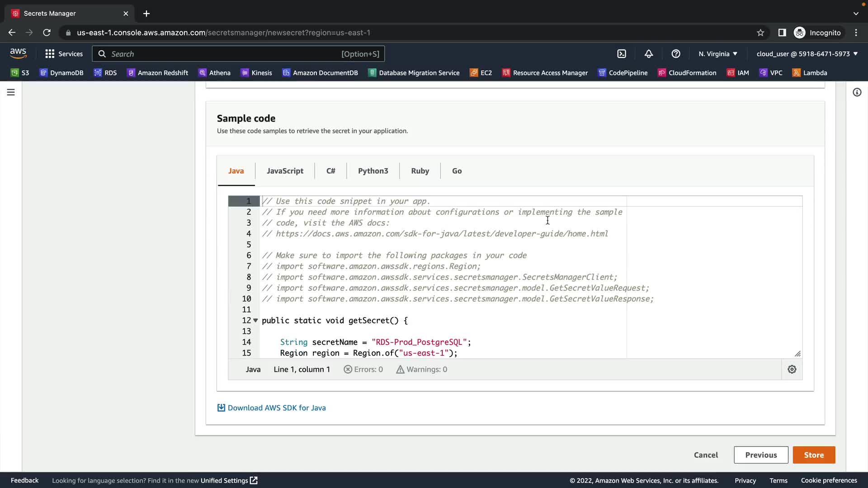
Task: Collapse code fold arrow at line 12
Action: click(x=255, y=320)
